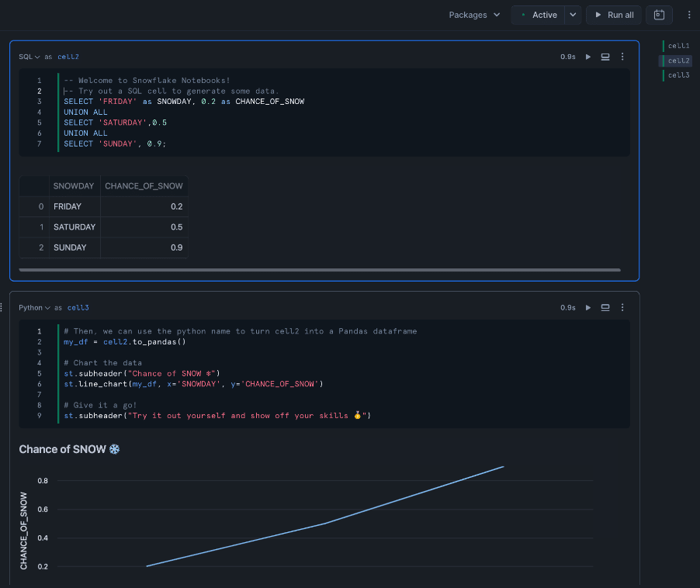The width and height of the screenshot is (700, 588).
Task: Toggle cell2 results display layout icon
Action: (605, 57)
